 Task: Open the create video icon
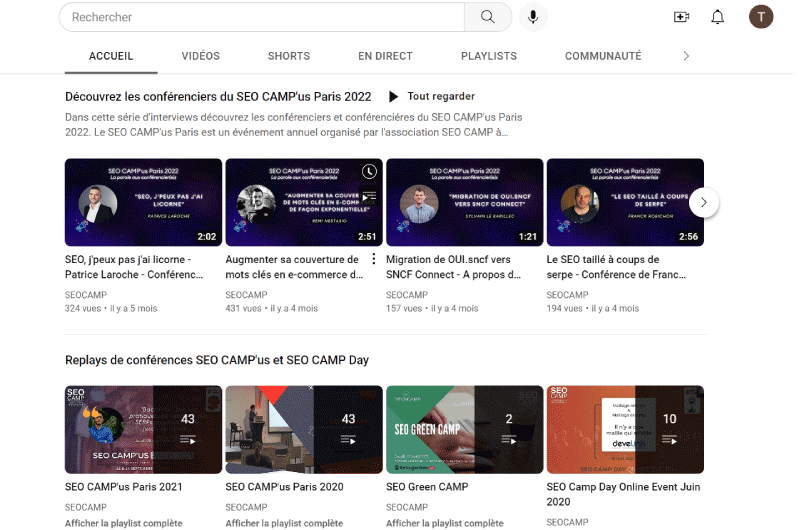click(681, 17)
